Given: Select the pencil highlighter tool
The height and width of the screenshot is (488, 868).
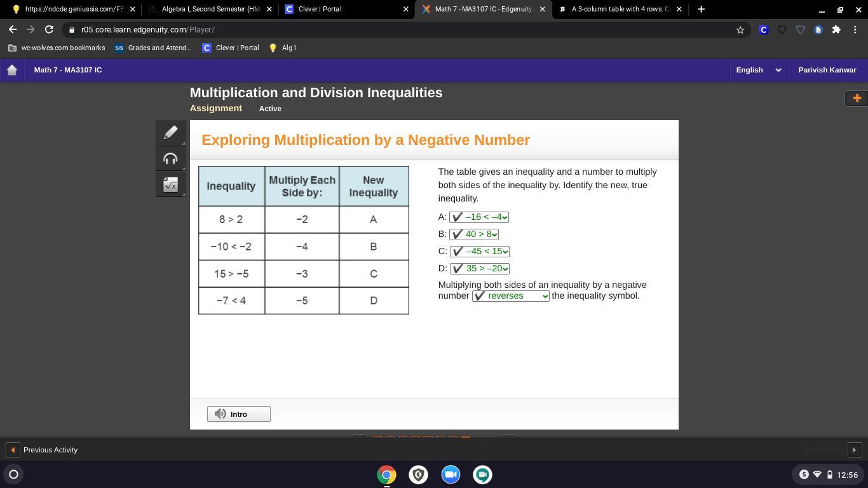Looking at the screenshot, I should click(170, 132).
